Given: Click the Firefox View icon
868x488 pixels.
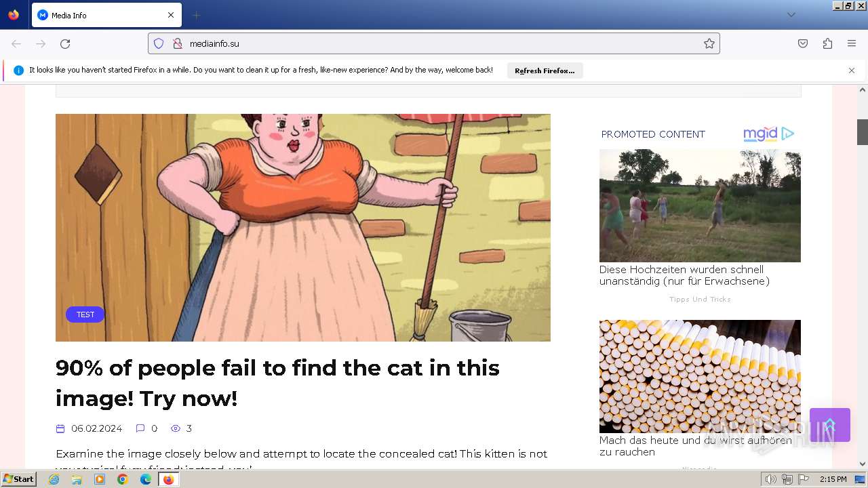Looking at the screenshot, I should [14, 15].
